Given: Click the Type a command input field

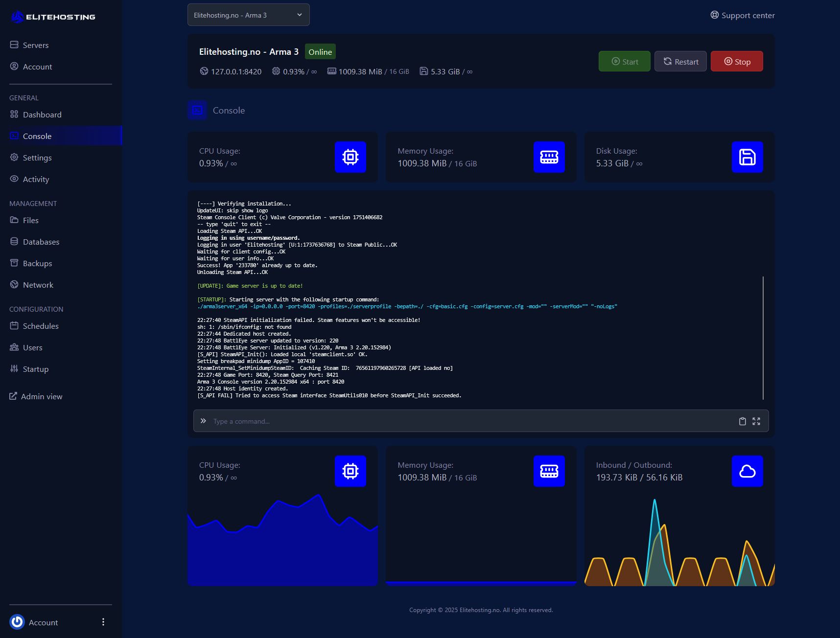Looking at the screenshot, I should point(343,421).
